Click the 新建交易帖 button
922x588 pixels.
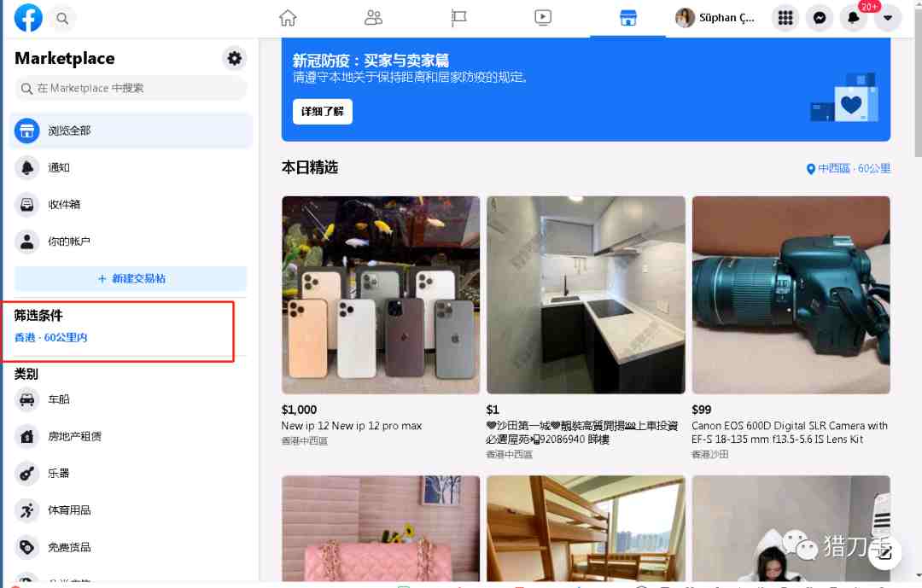click(131, 279)
